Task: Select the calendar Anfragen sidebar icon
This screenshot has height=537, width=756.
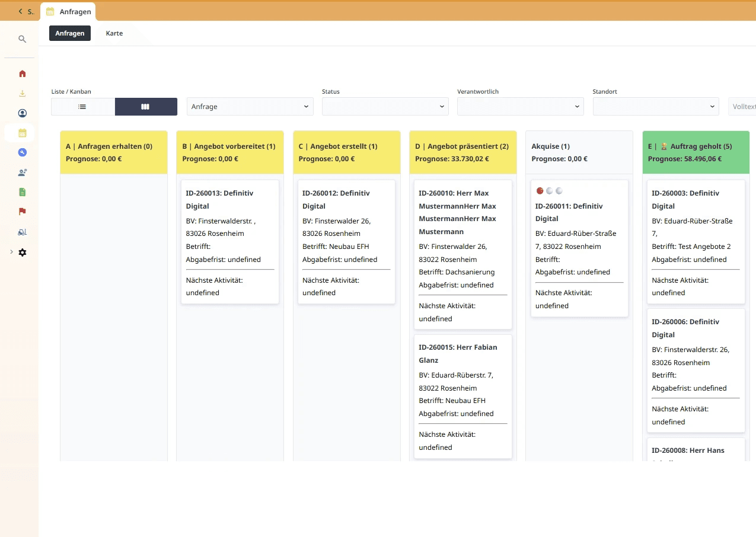Action: point(22,133)
